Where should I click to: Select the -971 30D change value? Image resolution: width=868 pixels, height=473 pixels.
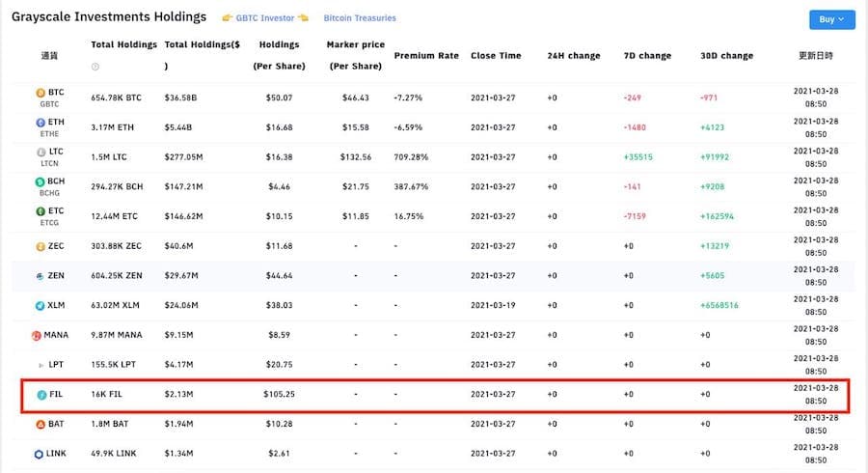[709, 97]
